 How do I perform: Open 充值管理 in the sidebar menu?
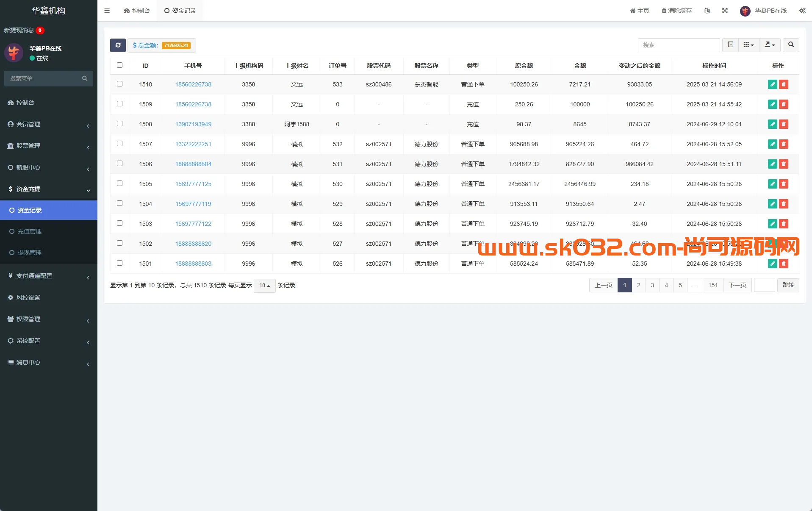click(x=29, y=231)
